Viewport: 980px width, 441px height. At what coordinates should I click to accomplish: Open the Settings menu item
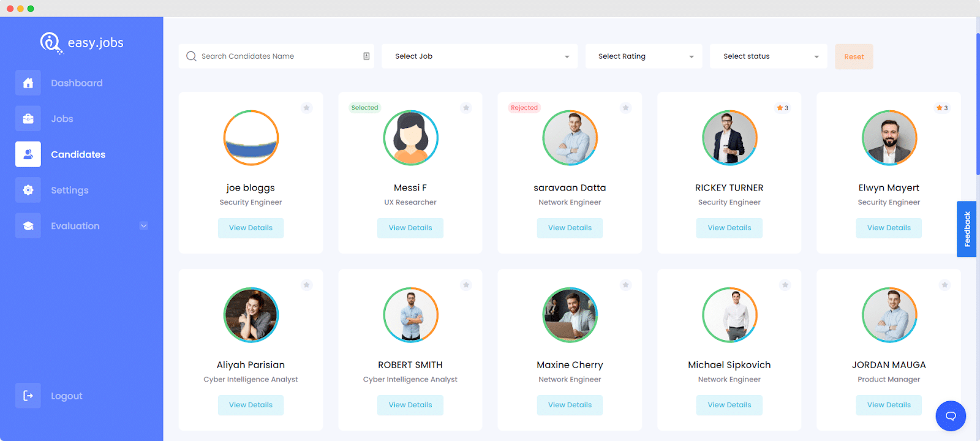[x=69, y=190]
